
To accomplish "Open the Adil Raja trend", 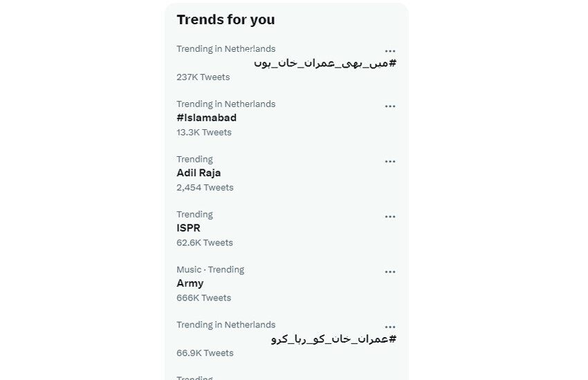I will point(199,173).
